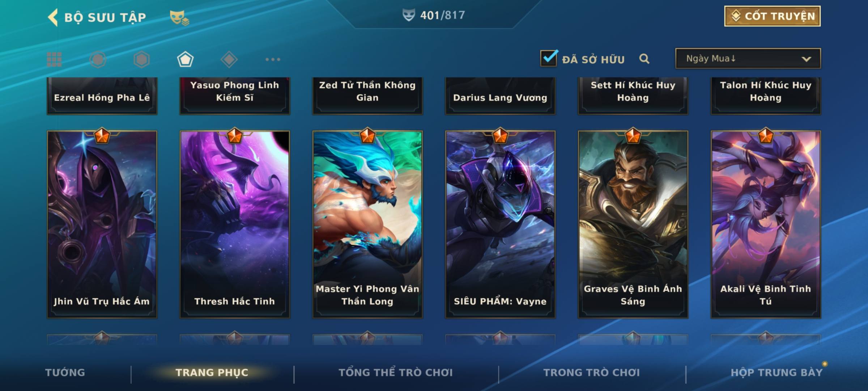868x391 pixels.
Task: Open the gold mask skin shop icon
Action: 179,17
